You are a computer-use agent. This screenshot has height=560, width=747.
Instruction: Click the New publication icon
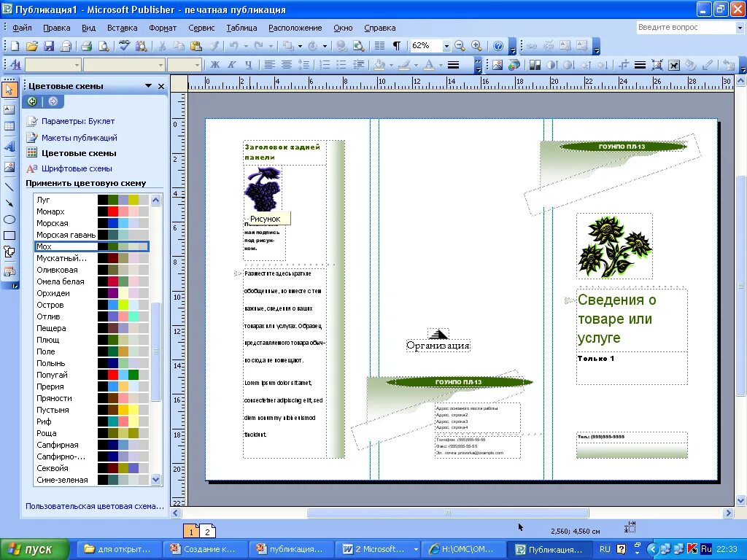click(x=15, y=46)
